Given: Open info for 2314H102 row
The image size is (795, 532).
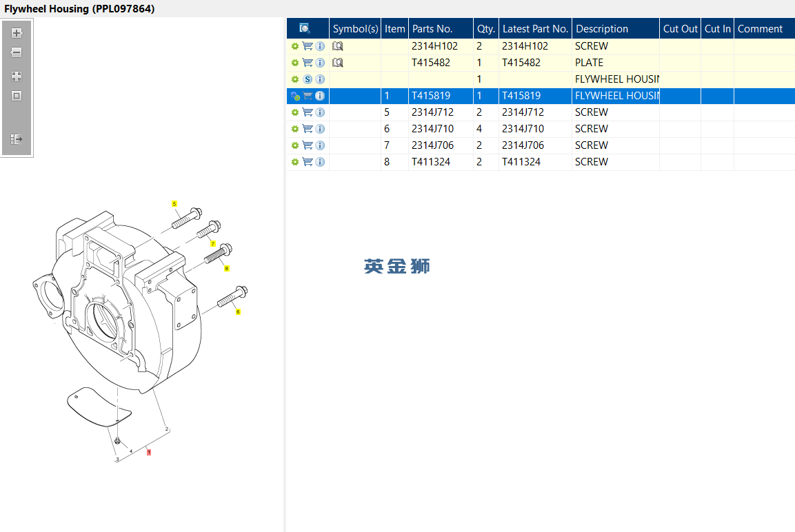Looking at the screenshot, I should click(x=320, y=46).
